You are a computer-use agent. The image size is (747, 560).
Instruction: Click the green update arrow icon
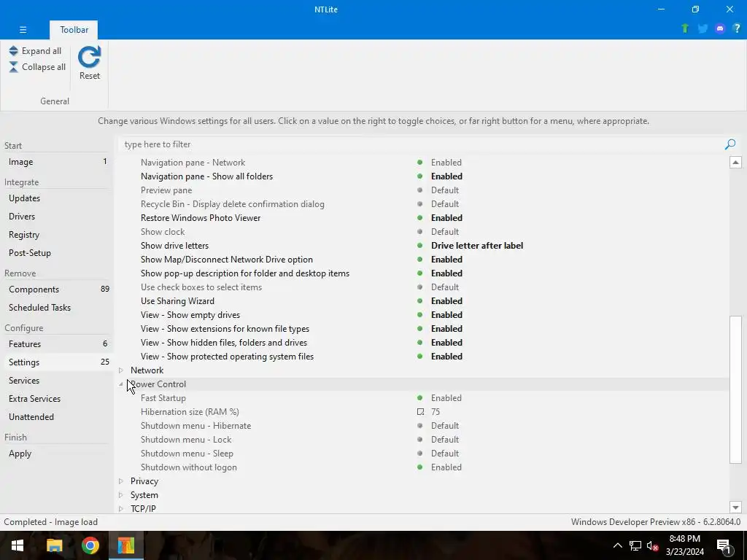click(x=685, y=28)
